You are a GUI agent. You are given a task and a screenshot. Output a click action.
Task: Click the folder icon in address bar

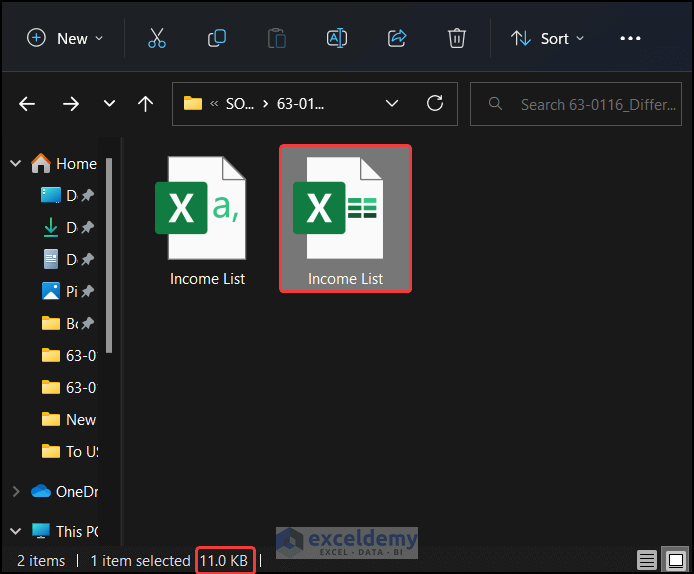tap(193, 104)
